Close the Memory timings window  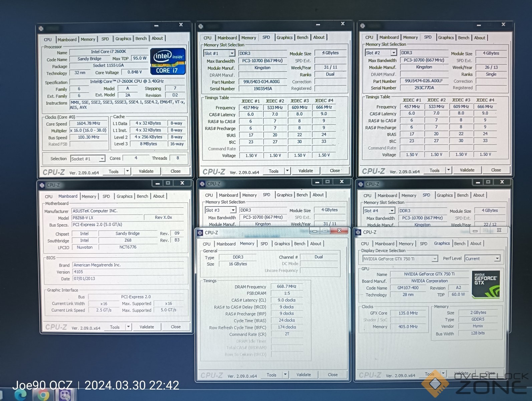point(339,231)
